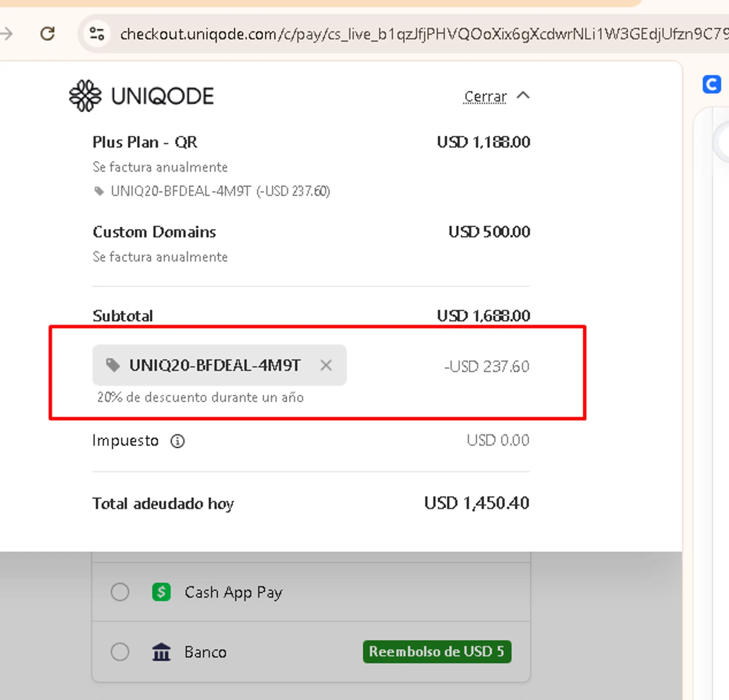Click the Custom Domains line item

(154, 232)
